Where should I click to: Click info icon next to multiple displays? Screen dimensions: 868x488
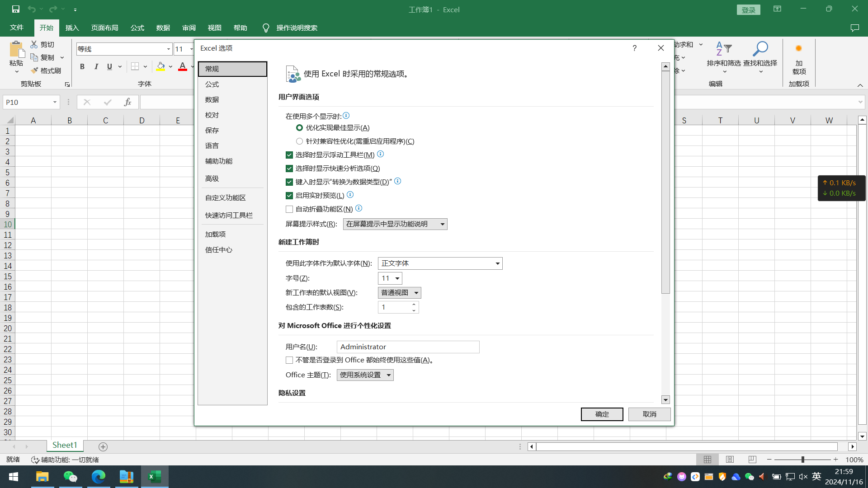[346, 116]
